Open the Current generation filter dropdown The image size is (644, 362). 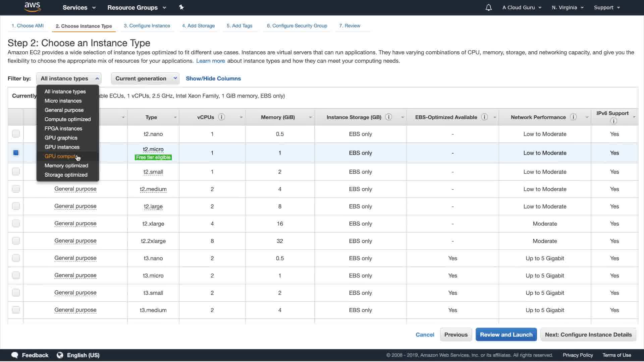tap(145, 78)
